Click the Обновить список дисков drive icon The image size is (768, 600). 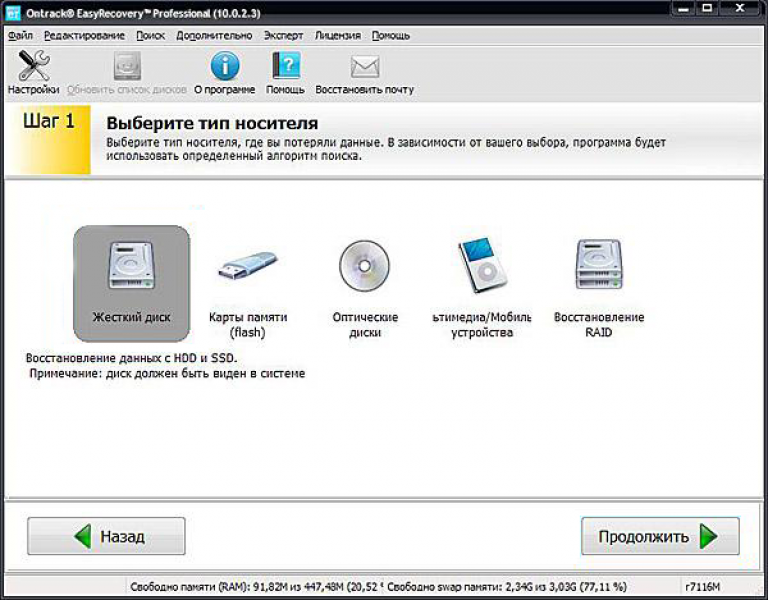pos(127,66)
